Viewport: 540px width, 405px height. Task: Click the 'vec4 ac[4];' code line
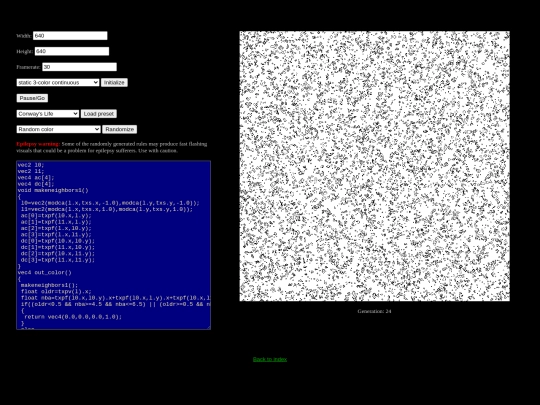[36, 178]
